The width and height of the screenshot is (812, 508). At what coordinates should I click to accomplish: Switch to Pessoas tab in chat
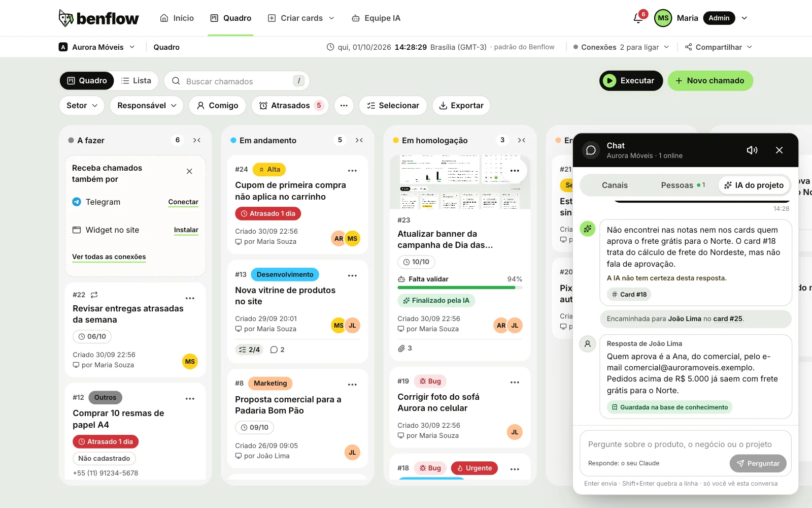(x=683, y=185)
